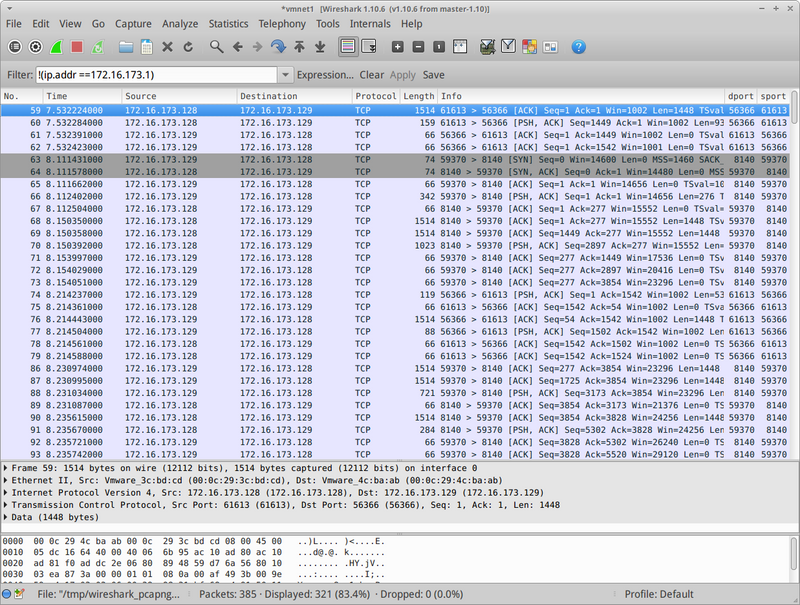800x605 pixels.
Task: Open the Capture menu
Action: [133, 24]
